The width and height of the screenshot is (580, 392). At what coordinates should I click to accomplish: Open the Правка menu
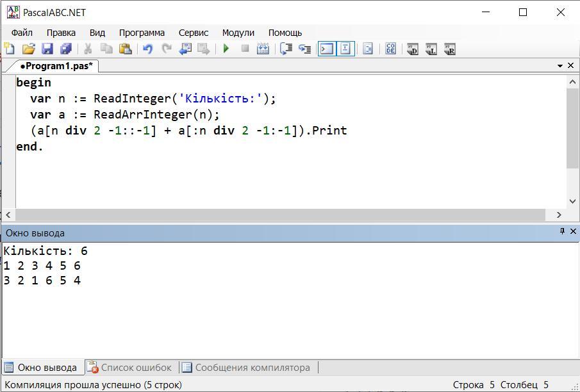point(61,33)
